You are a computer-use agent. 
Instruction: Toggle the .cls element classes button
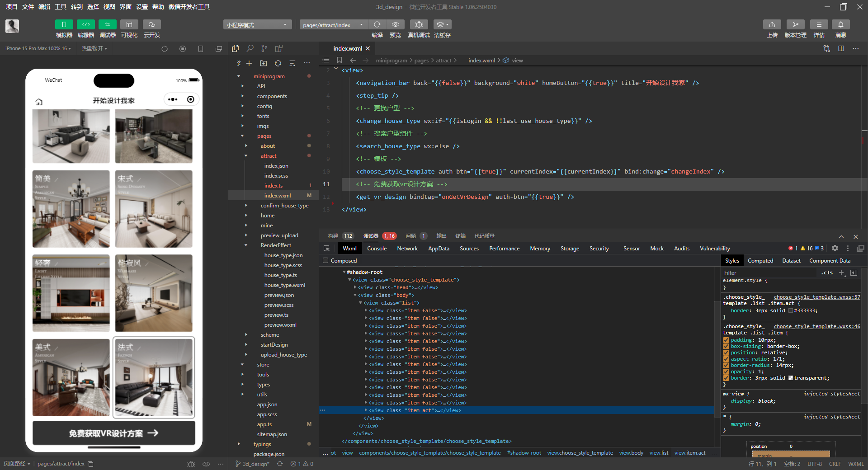coord(827,273)
